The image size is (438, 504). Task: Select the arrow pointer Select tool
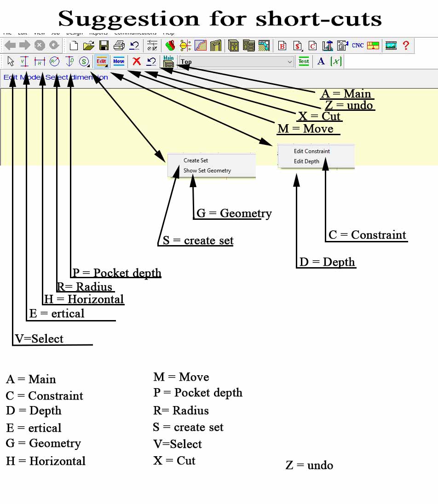[11, 61]
